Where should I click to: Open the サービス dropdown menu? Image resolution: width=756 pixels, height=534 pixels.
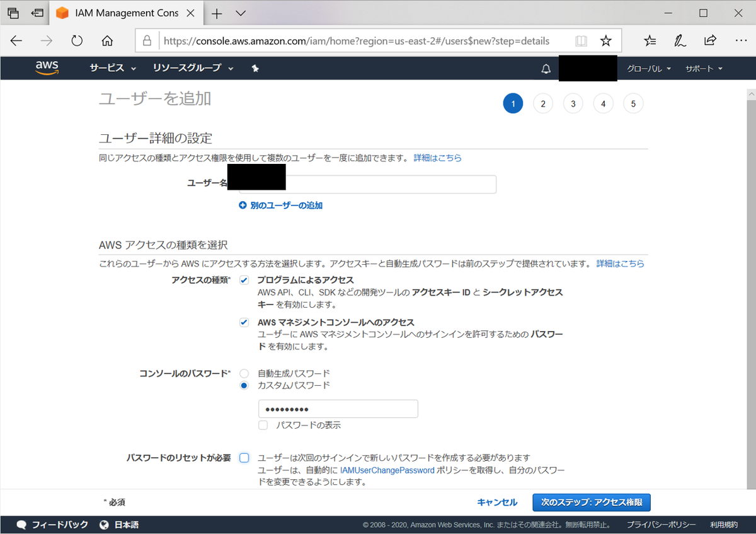[107, 68]
